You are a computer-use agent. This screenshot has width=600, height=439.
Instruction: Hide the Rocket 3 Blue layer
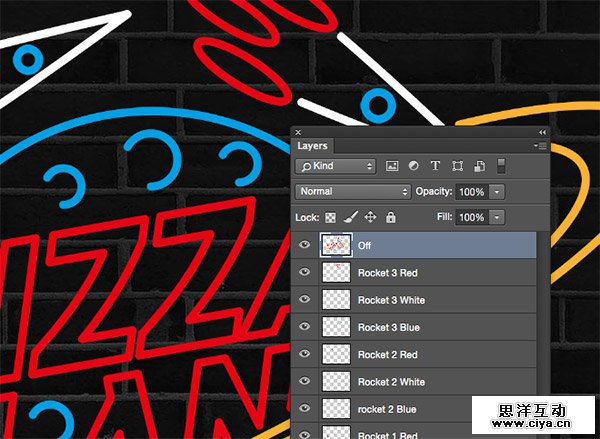point(305,326)
